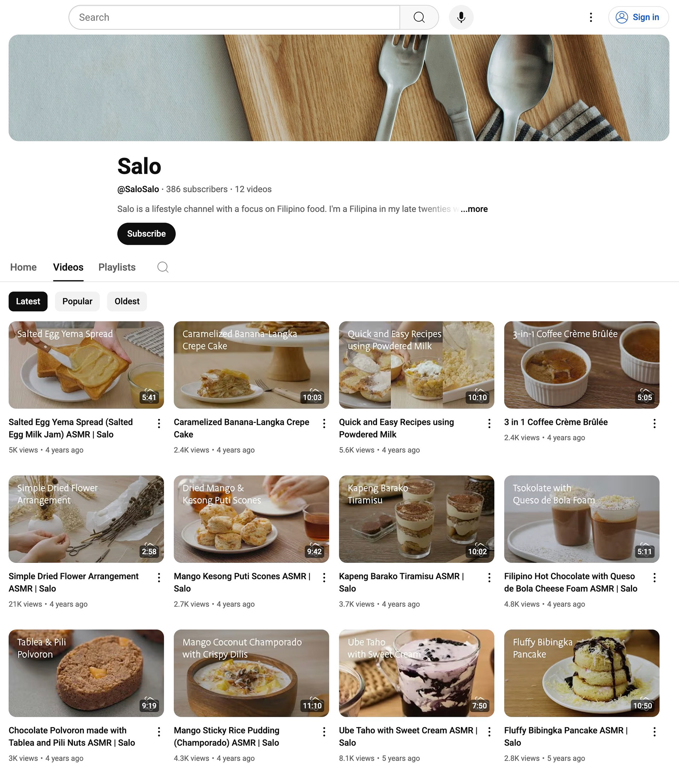Switch to the Home tab
Image resolution: width=679 pixels, height=784 pixels.
coord(23,267)
